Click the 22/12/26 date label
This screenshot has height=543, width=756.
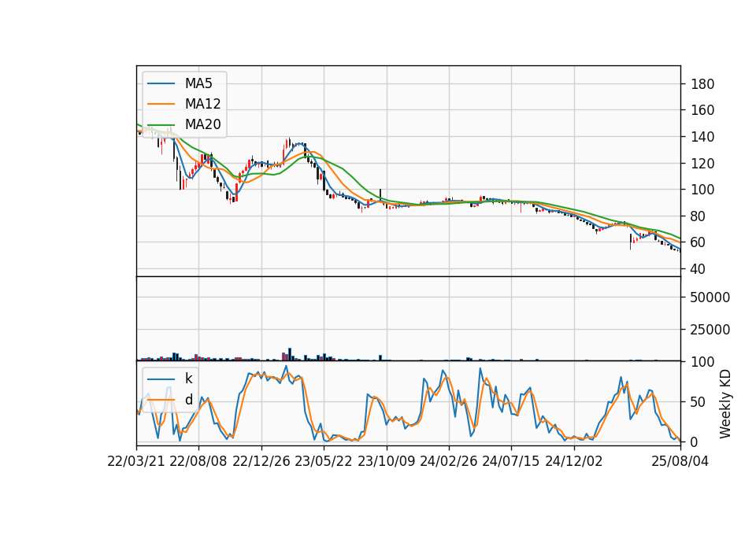pyautogui.click(x=261, y=461)
